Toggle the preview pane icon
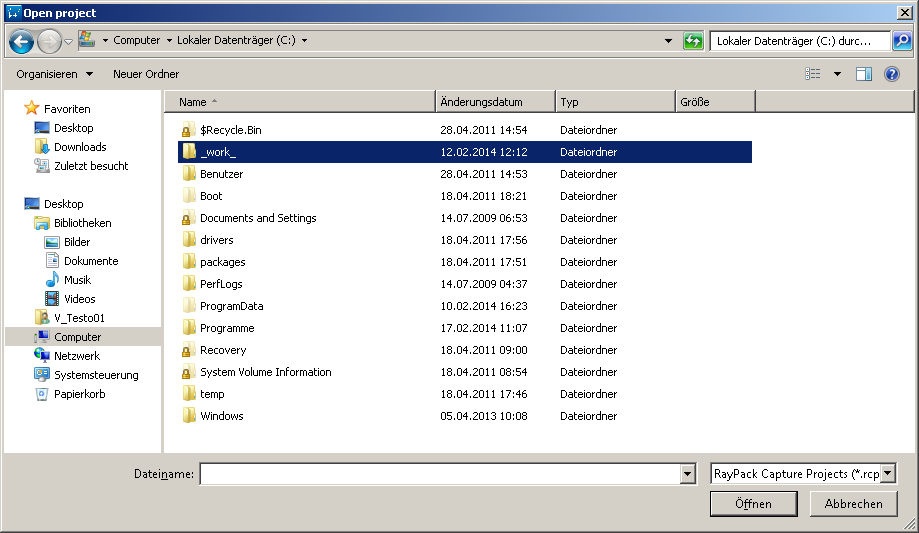 pyautogui.click(x=864, y=74)
